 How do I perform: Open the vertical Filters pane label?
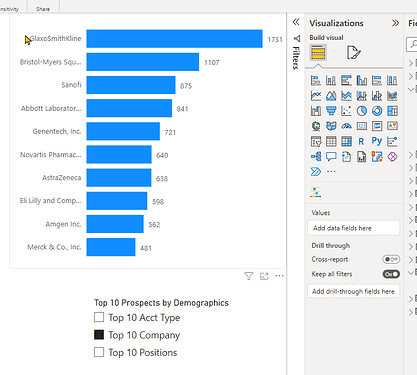[296, 58]
